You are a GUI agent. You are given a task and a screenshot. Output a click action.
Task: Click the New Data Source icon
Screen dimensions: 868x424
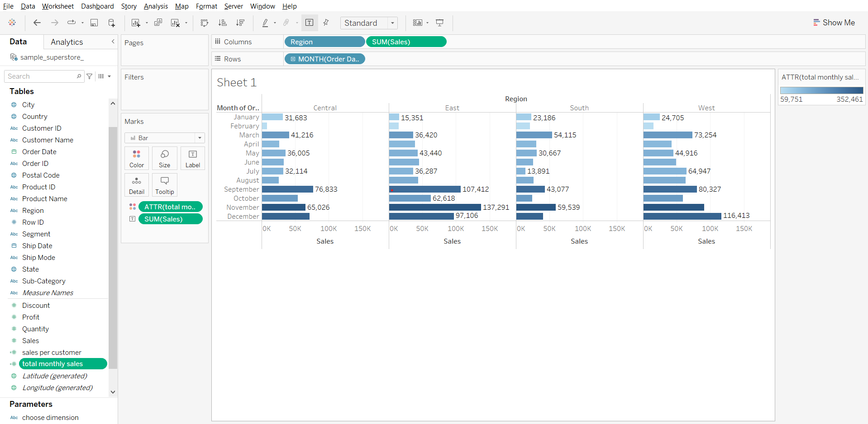coord(111,23)
